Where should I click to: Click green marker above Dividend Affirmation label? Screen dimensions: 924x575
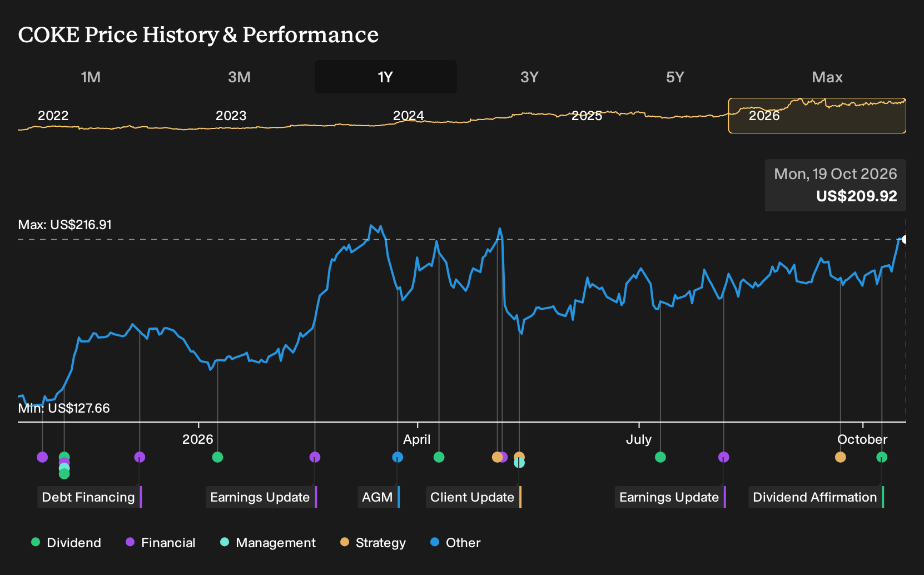(x=882, y=457)
